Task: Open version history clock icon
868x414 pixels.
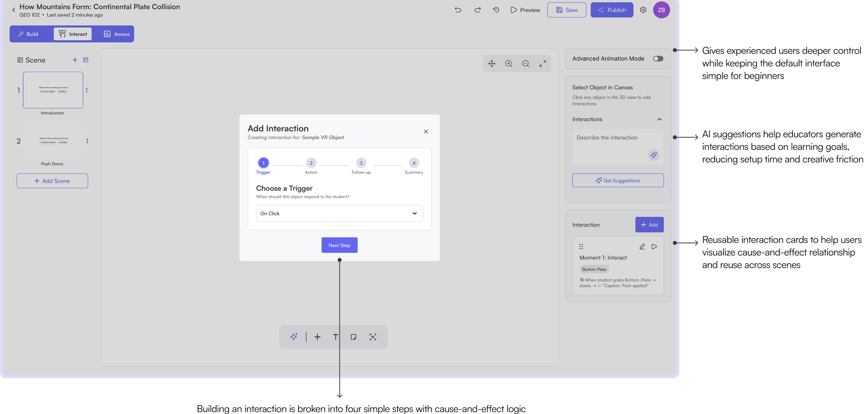Action: tap(496, 10)
